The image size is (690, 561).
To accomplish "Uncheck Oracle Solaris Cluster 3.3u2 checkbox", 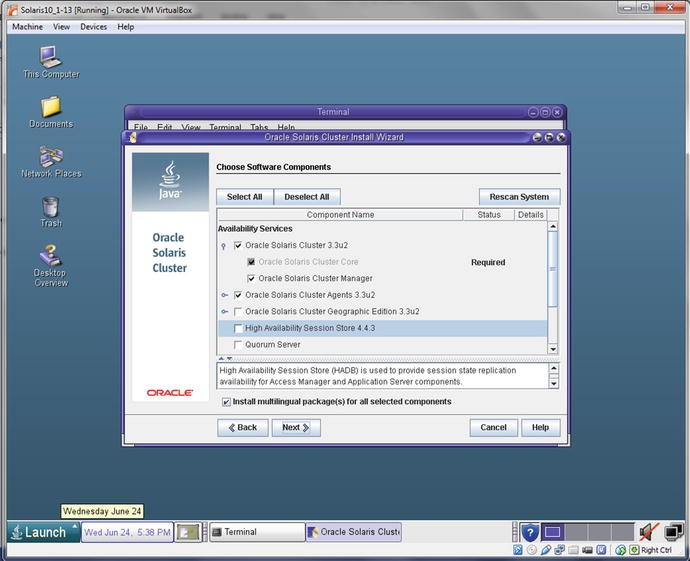I will tap(238, 245).
